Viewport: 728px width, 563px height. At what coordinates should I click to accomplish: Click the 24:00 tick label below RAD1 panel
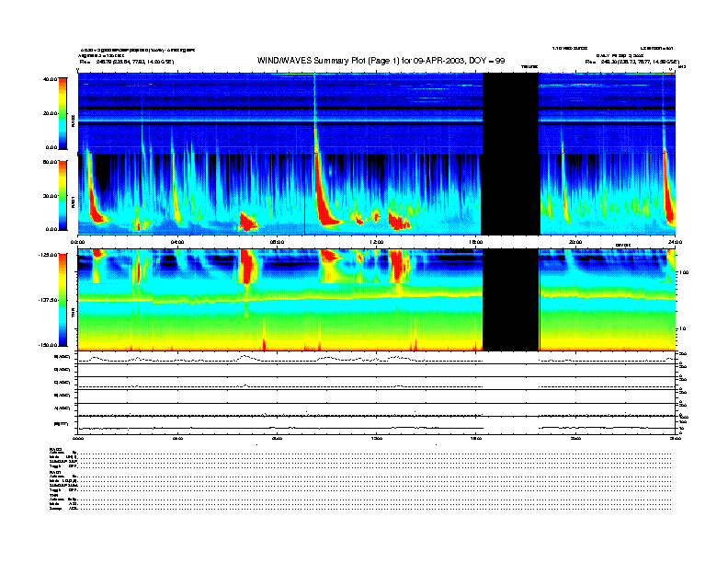pos(675,242)
